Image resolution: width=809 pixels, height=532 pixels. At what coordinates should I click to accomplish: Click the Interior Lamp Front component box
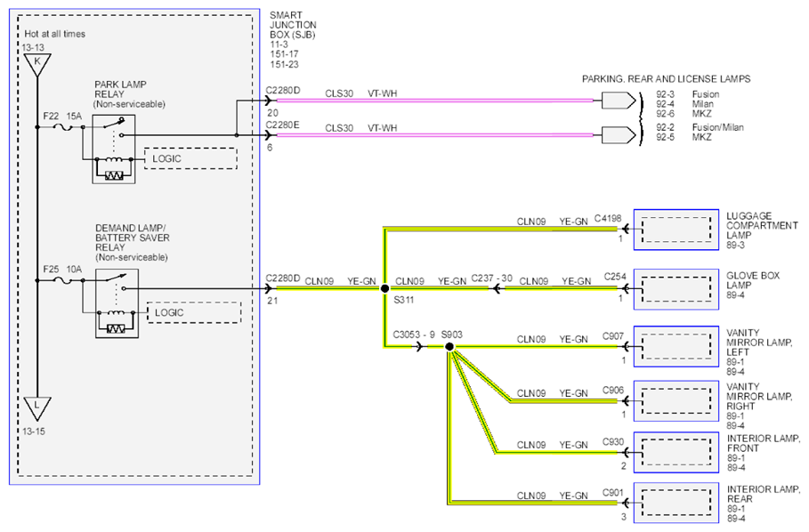(676, 452)
